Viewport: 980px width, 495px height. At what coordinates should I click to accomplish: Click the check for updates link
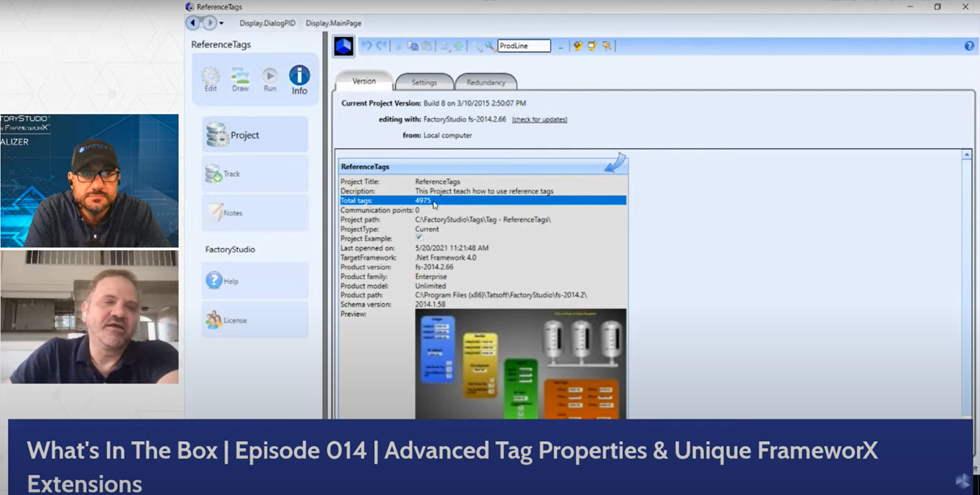(x=539, y=120)
